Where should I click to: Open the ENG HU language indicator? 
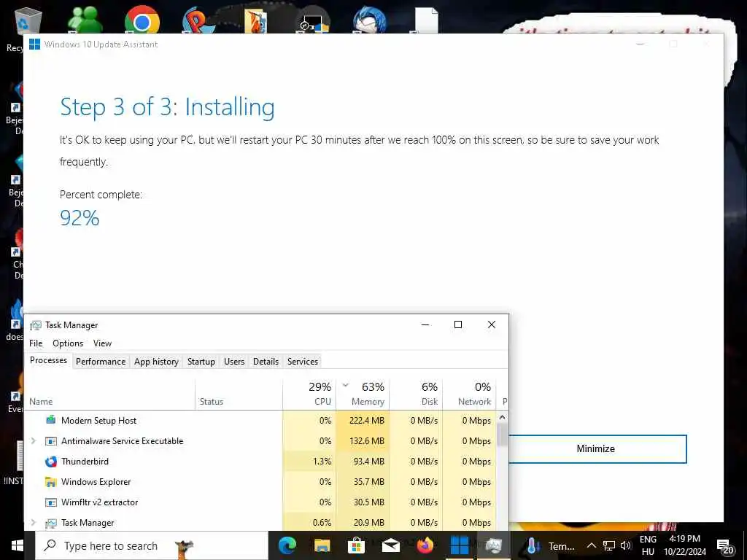(648, 545)
